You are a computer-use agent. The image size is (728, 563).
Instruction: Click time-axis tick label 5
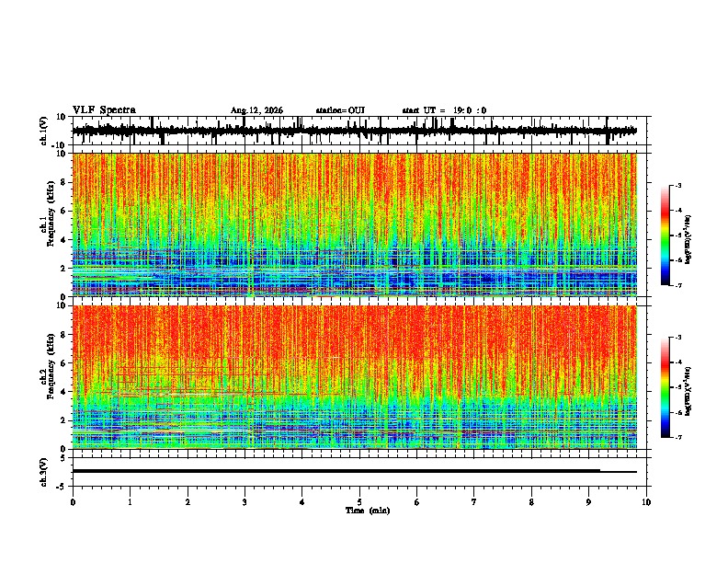(359, 502)
